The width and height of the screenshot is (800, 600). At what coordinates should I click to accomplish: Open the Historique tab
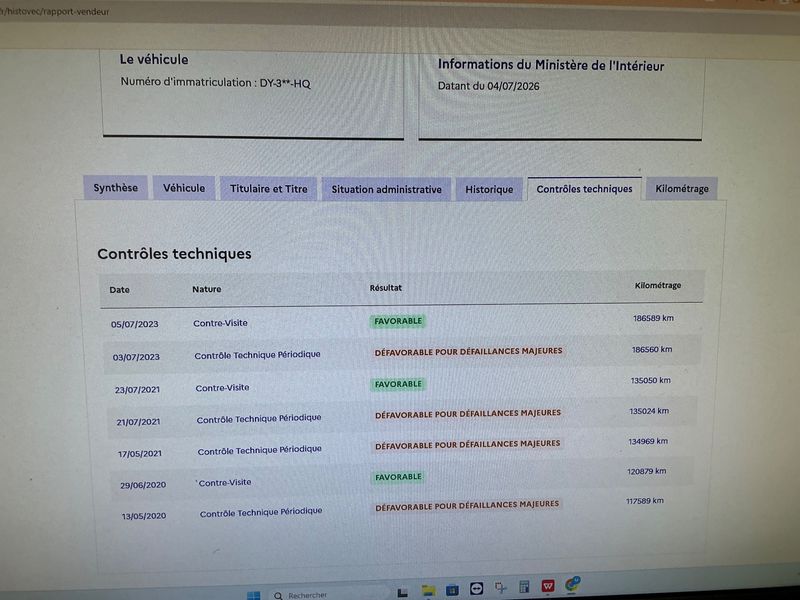489,189
